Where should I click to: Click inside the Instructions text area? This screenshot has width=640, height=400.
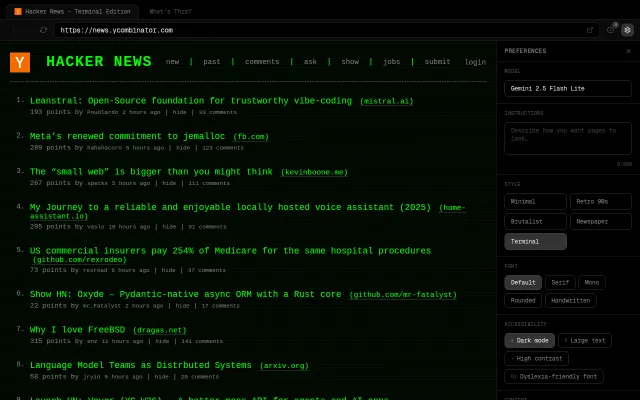[x=568, y=138]
